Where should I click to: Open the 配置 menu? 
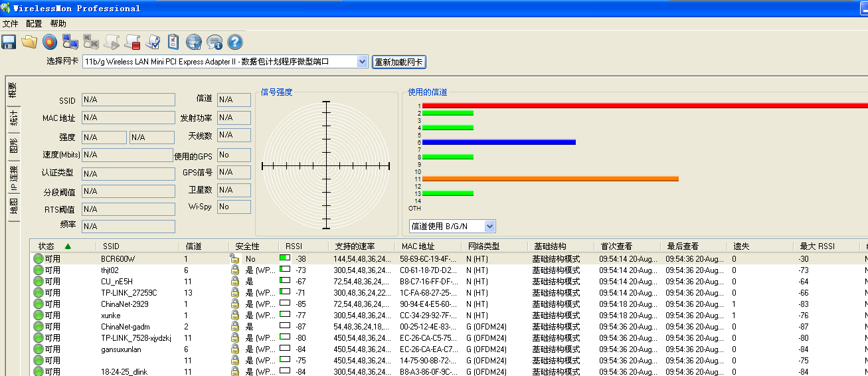pos(34,23)
